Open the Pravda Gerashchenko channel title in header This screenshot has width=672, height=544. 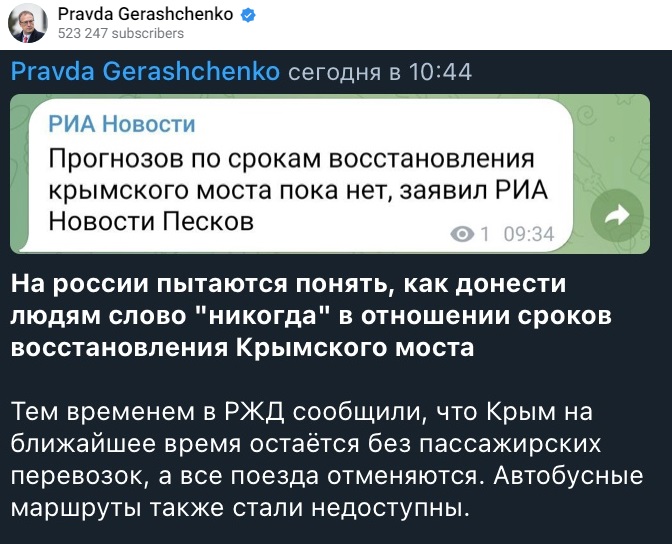[146, 15]
